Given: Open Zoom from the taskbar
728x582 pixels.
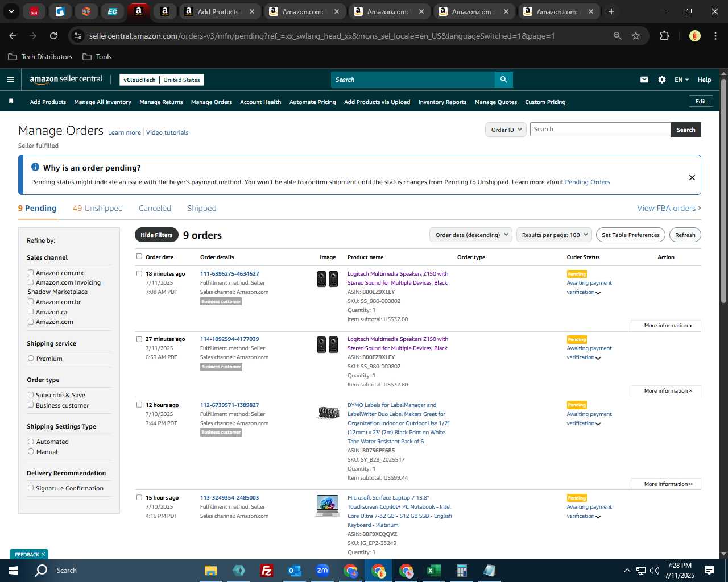Looking at the screenshot, I should (322, 571).
